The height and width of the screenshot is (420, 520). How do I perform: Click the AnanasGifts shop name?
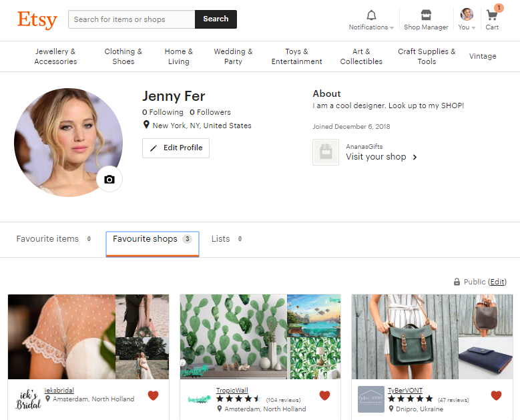[x=364, y=146]
